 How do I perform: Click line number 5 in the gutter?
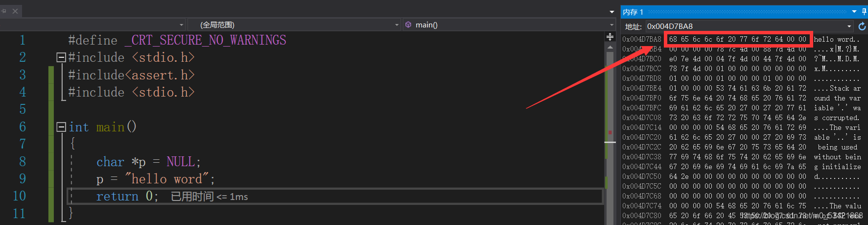[x=23, y=109]
